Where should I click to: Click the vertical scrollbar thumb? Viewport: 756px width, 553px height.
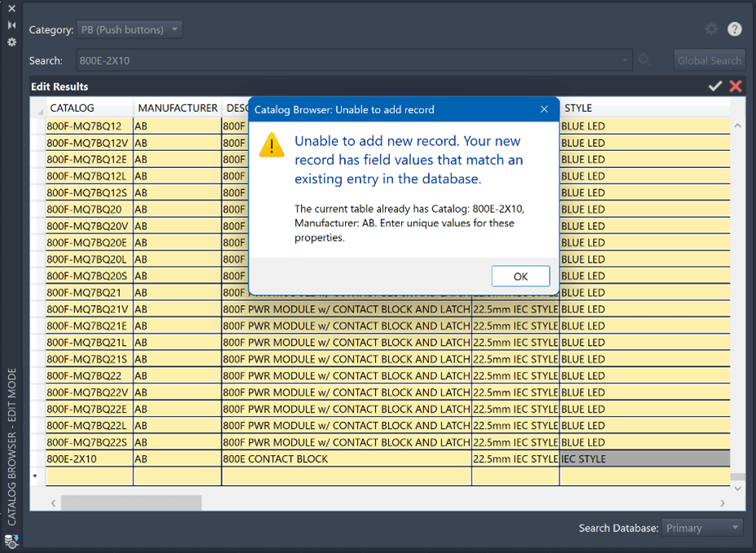[x=738, y=476]
